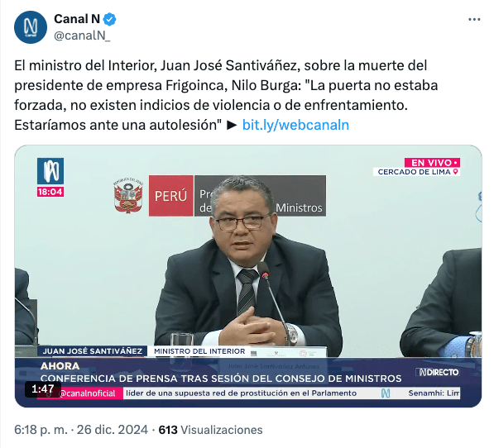494x448 pixels.
Task: Click the JUAN JOSÉ SANTIVÁÑEZ name banner
Action: (x=93, y=351)
